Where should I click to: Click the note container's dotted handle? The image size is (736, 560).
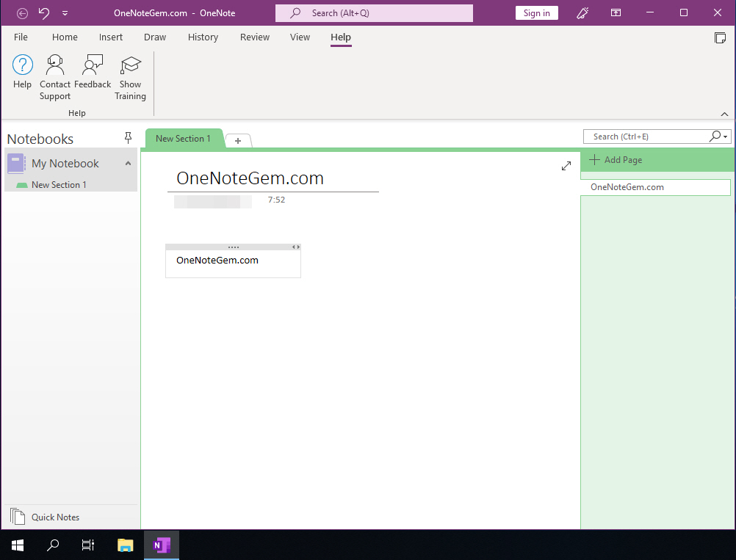[234, 247]
